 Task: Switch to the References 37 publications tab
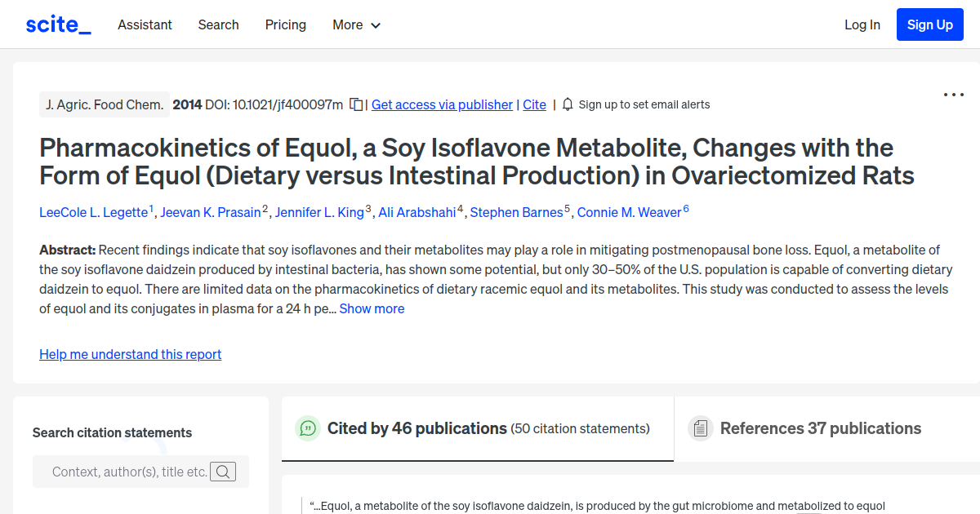coord(820,428)
